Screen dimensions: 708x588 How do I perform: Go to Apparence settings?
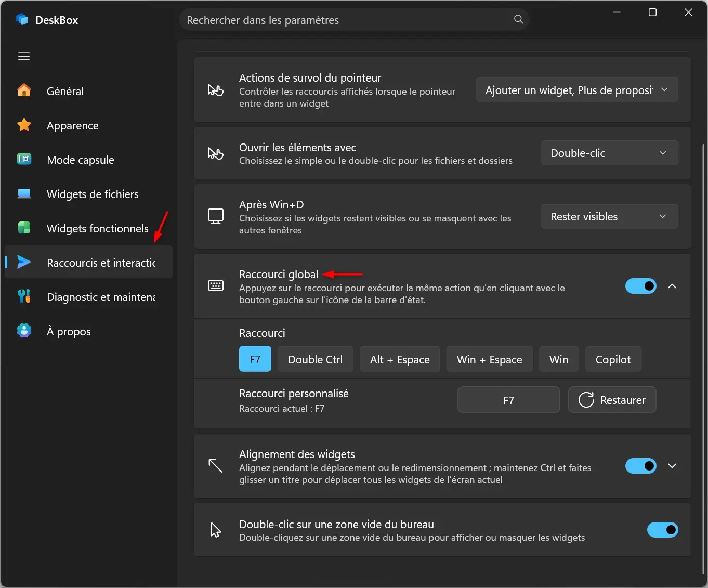(88, 125)
